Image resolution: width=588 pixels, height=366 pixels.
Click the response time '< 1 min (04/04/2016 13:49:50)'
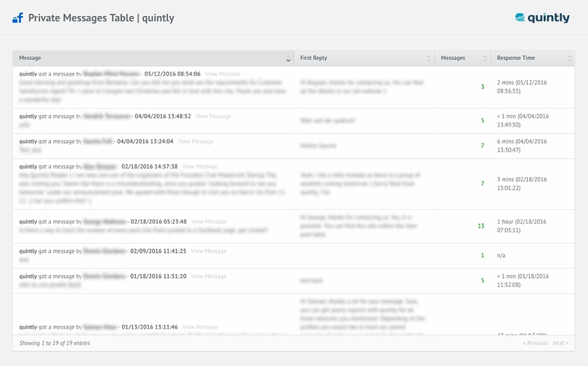[x=523, y=120]
